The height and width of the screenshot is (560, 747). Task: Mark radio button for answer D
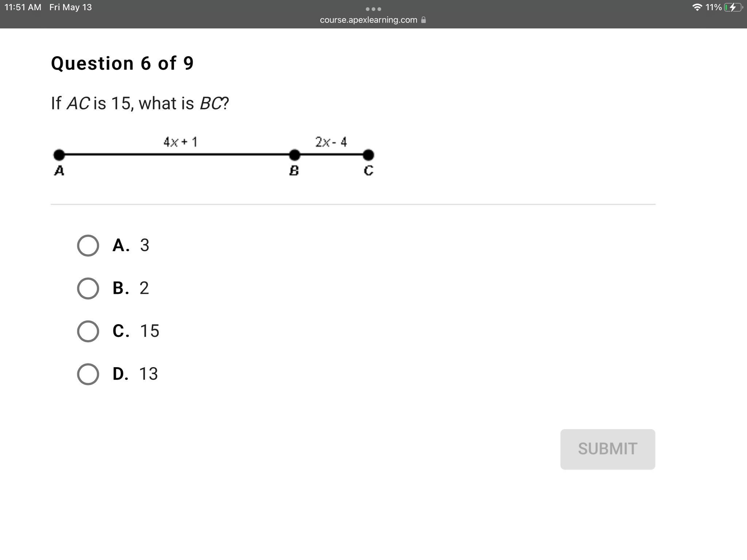[x=88, y=374]
